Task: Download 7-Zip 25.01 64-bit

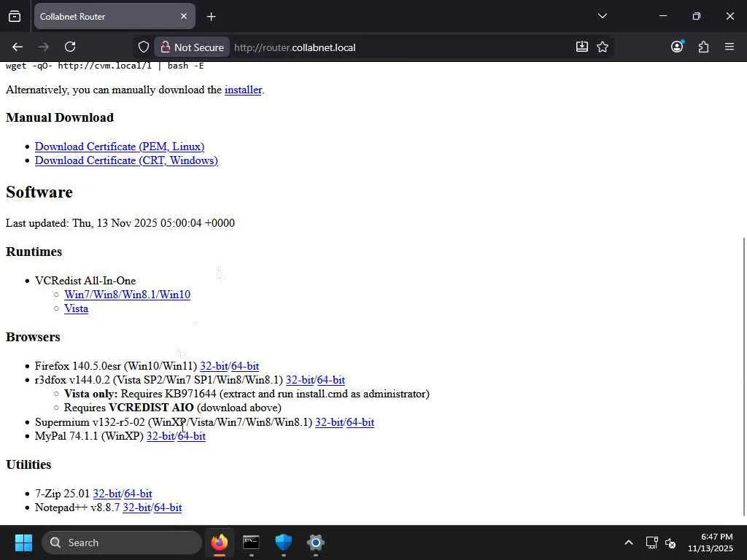Action: pos(138,494)
